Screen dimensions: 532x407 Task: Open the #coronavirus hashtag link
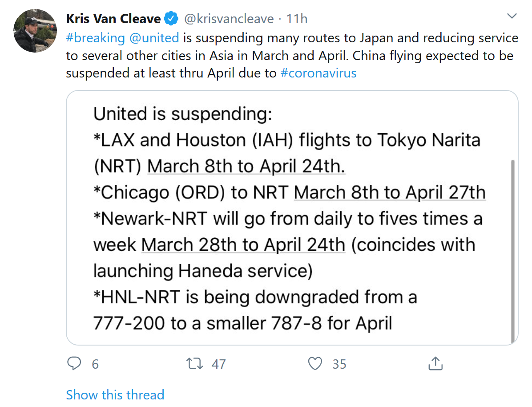[318, 73]
